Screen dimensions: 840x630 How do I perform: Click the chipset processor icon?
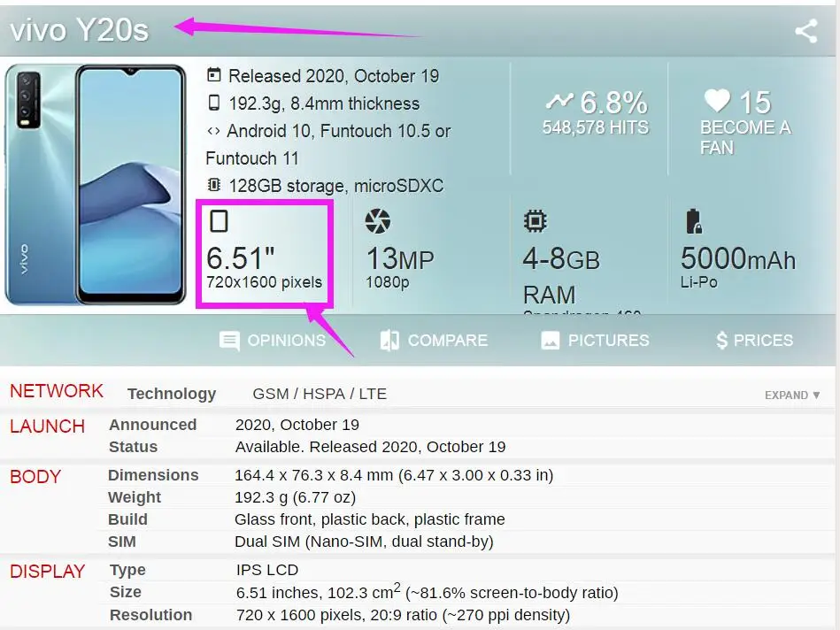click(x=536, y=220)
